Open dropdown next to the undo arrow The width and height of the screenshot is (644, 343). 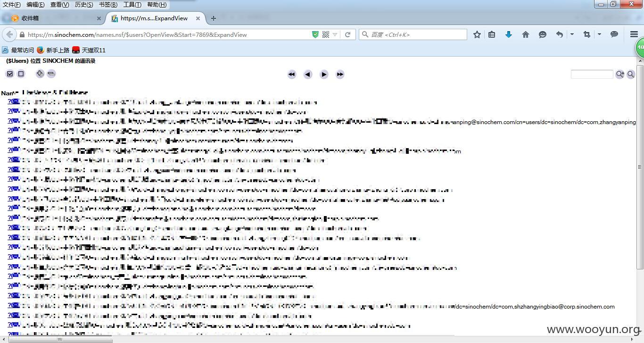[x=572, y=34]
